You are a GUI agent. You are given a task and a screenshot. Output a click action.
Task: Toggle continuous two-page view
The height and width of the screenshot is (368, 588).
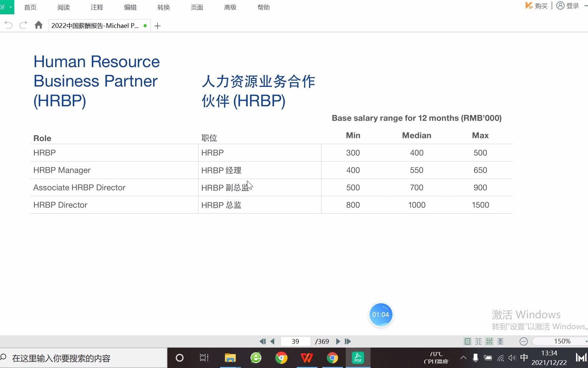click(x=501, y=341)
